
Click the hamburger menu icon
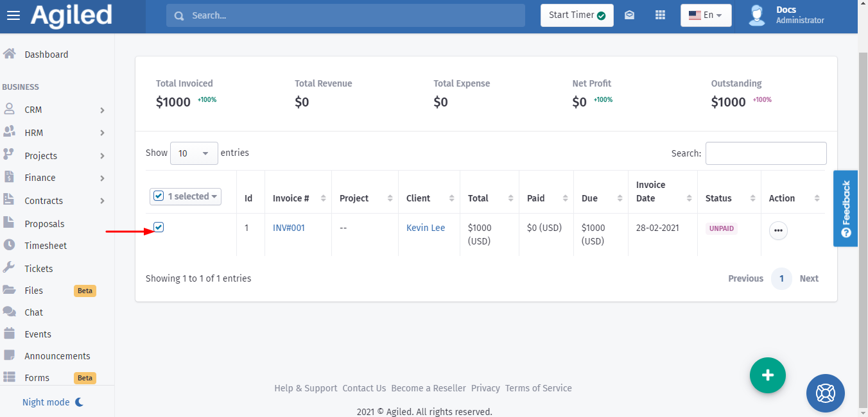[x=13, y=15]
